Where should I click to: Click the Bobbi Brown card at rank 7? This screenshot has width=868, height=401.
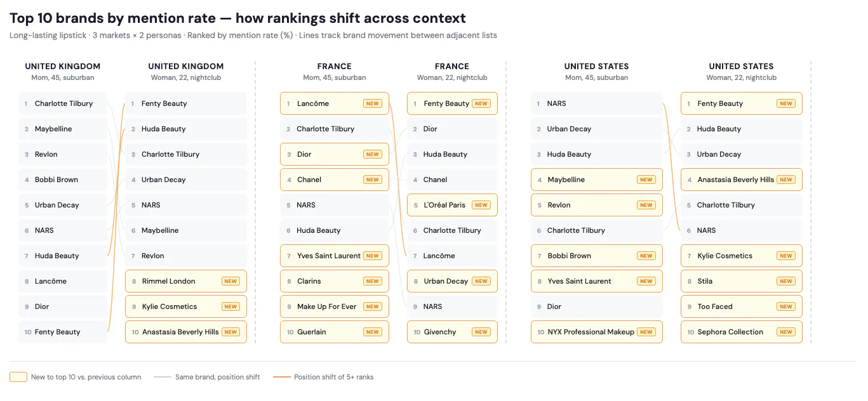point(596,256)
